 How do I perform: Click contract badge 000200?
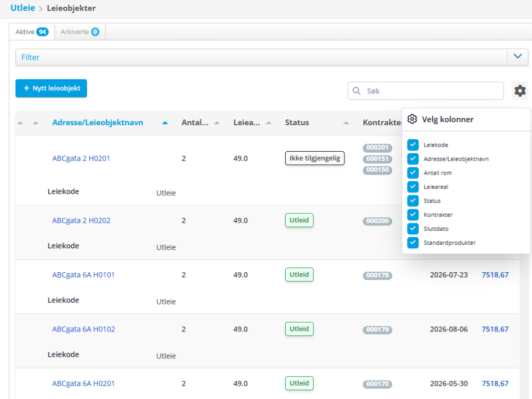point(377,221)
